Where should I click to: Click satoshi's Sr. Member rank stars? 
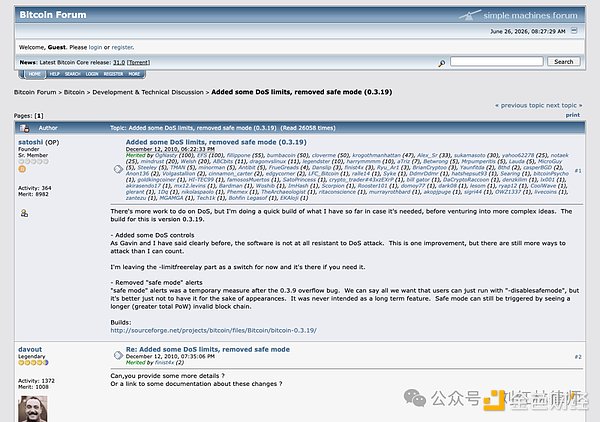tap(33, 161)
